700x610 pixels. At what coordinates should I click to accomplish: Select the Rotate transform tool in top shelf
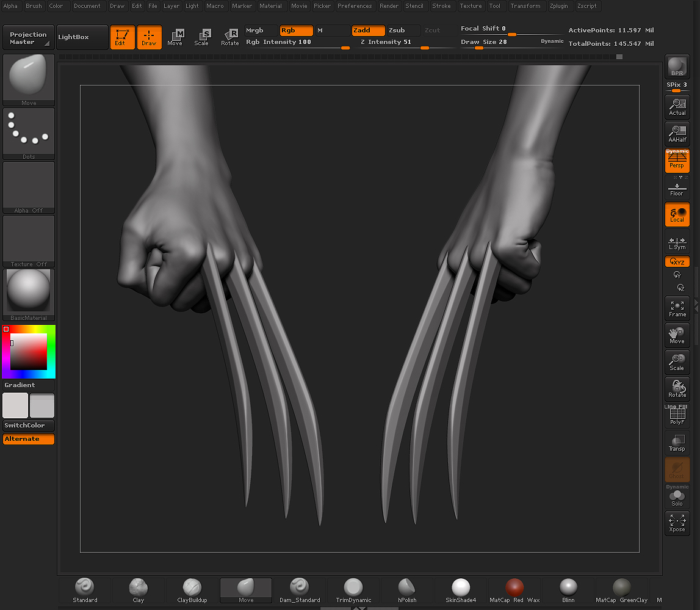click(230, 37)
